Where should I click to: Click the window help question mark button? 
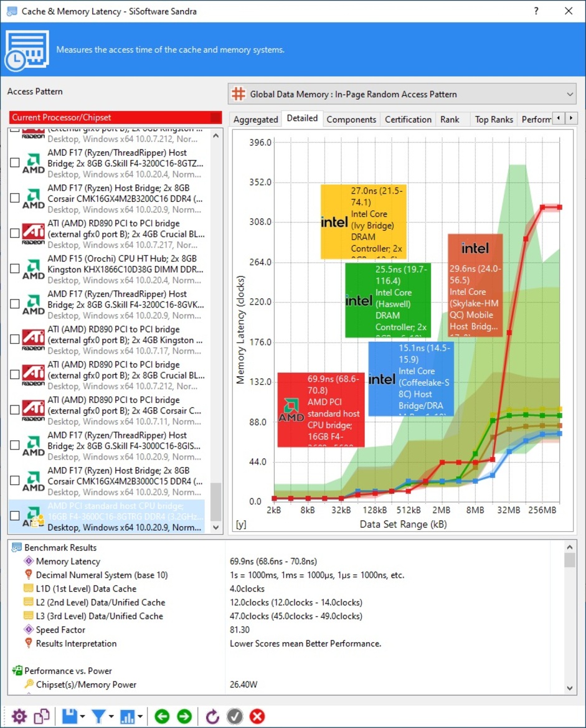coord(536,11)
